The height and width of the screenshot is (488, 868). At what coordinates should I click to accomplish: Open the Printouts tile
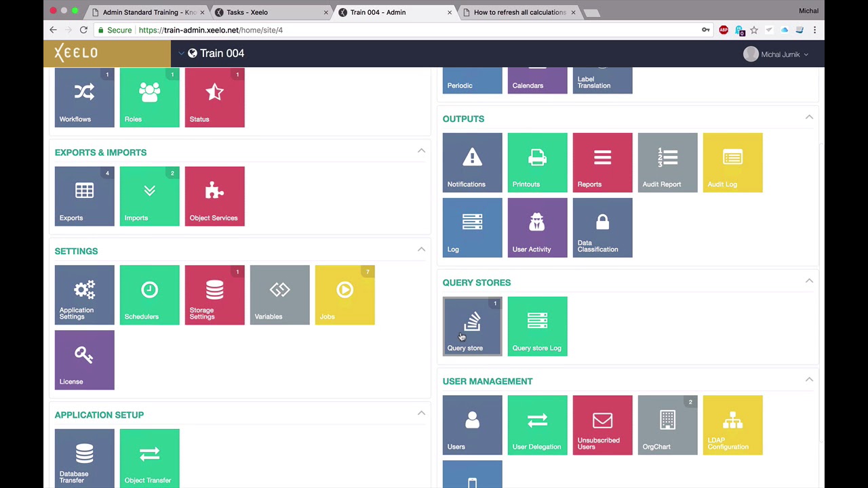537,163
